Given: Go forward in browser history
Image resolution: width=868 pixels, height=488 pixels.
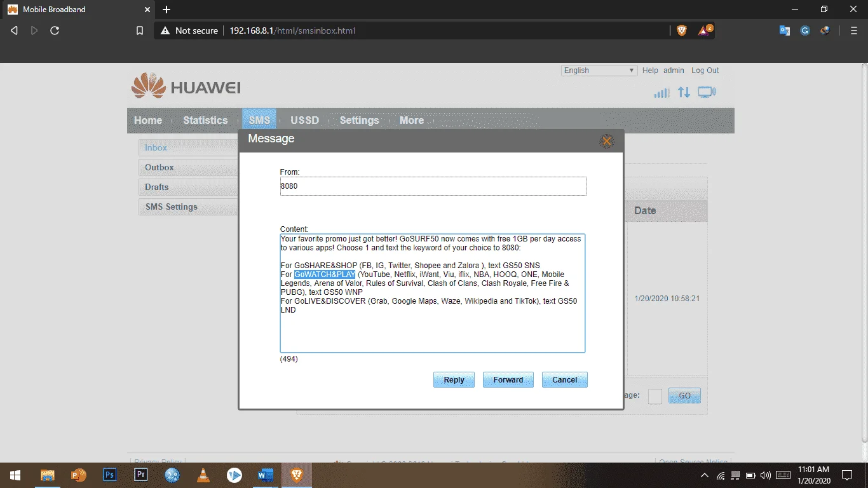Looking at the screenshot, I should click(34, 30).
